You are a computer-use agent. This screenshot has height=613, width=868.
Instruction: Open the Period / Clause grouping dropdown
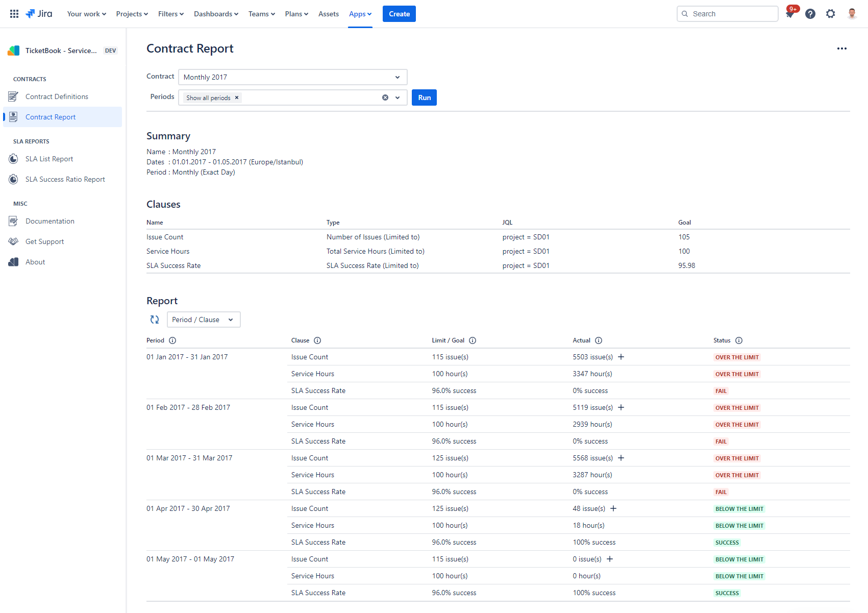point(203,320)
